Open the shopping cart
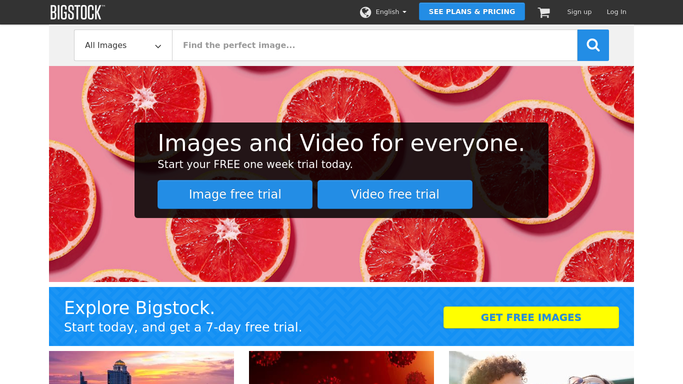This screenshot has width=683, height=384. click(x=544, y=12)
